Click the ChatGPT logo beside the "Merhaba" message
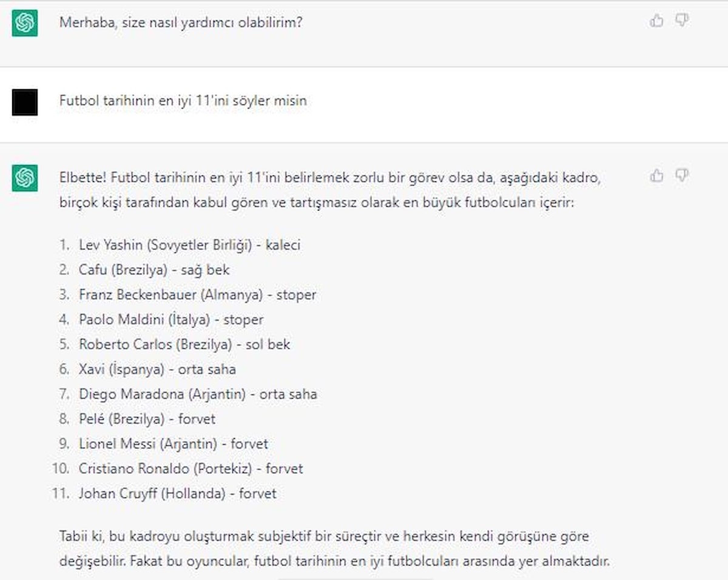Screen dimensions: 728x580 [25, 24]
